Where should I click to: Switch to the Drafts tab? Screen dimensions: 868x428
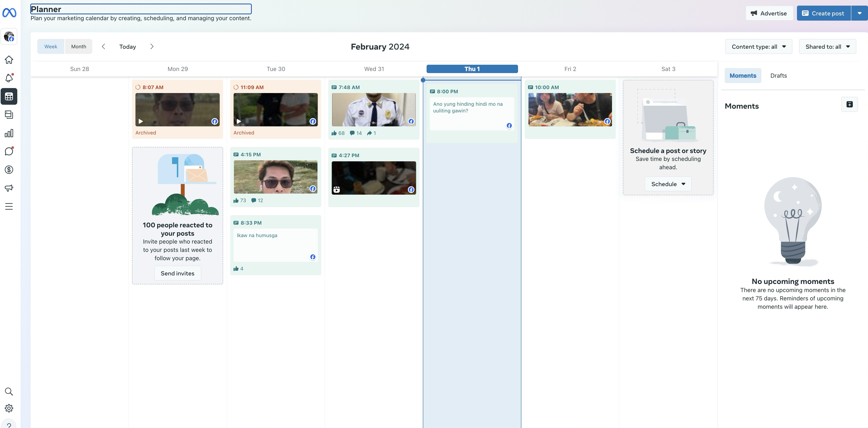coord(778,76)
